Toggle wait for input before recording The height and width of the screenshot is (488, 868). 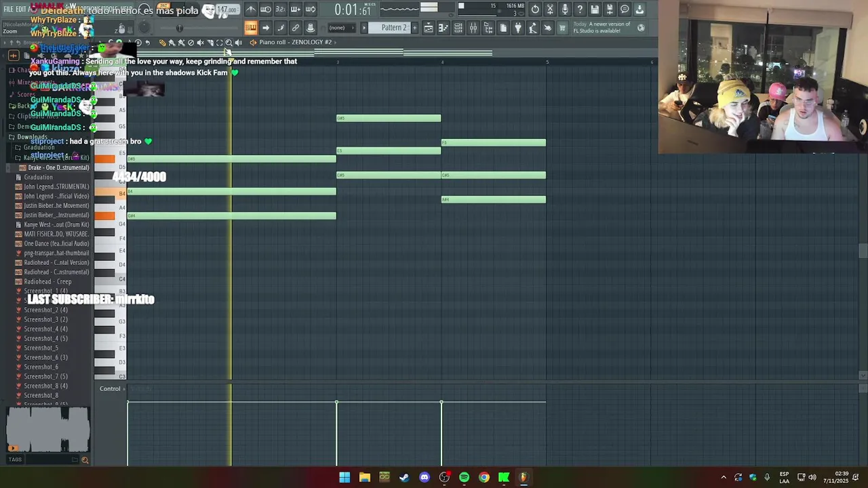click(x=266, y=9)
